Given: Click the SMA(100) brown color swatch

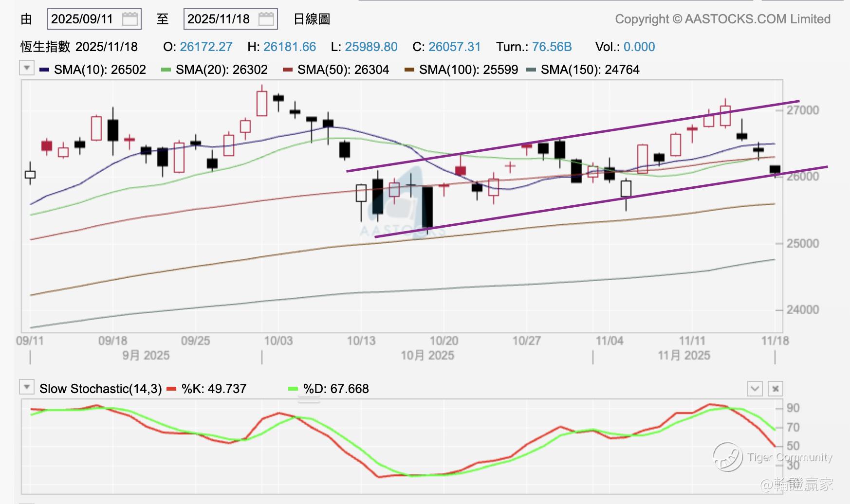Looking at the screenshot, I should tap(409, 70).
